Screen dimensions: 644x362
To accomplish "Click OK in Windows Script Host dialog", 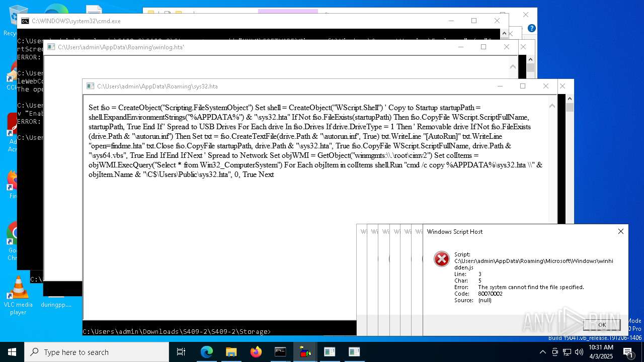I will coord(602,325).
